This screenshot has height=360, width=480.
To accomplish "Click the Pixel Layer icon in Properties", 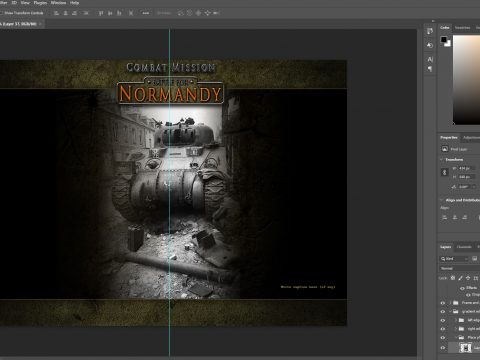I will (444, 149).
